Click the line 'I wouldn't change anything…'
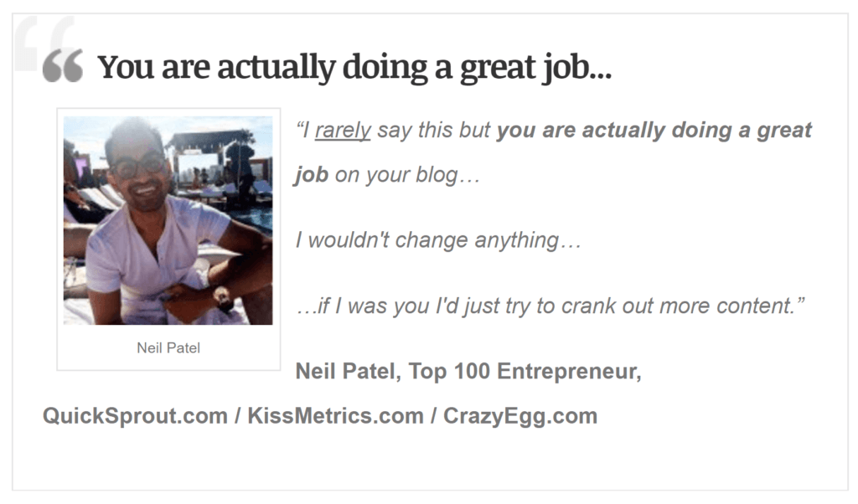 click(x=438, y=240)
